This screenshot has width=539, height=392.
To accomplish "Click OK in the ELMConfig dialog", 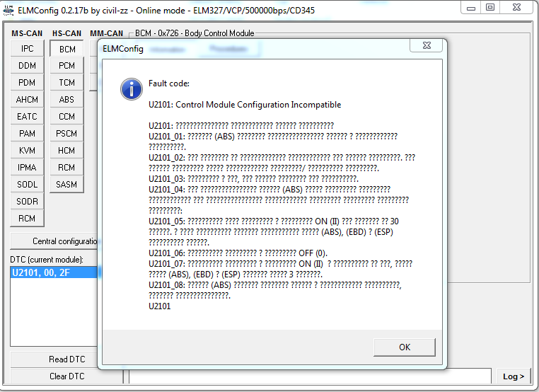I will 404,347.
